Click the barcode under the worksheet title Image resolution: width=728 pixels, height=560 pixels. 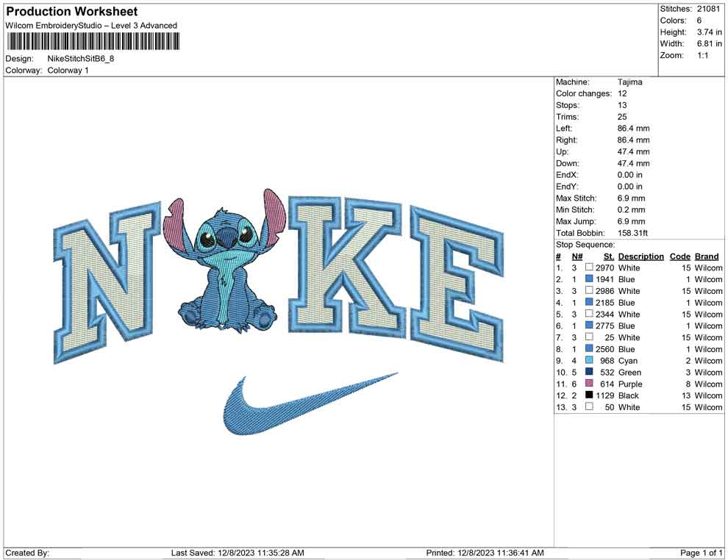point(93,42)
